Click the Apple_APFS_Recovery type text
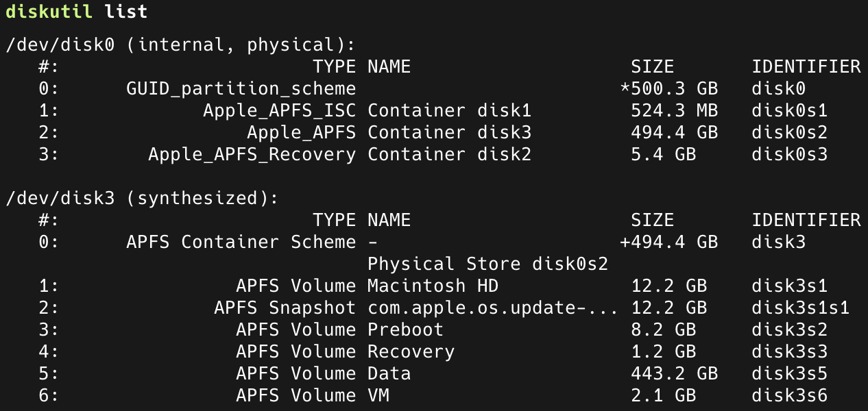 252,154
